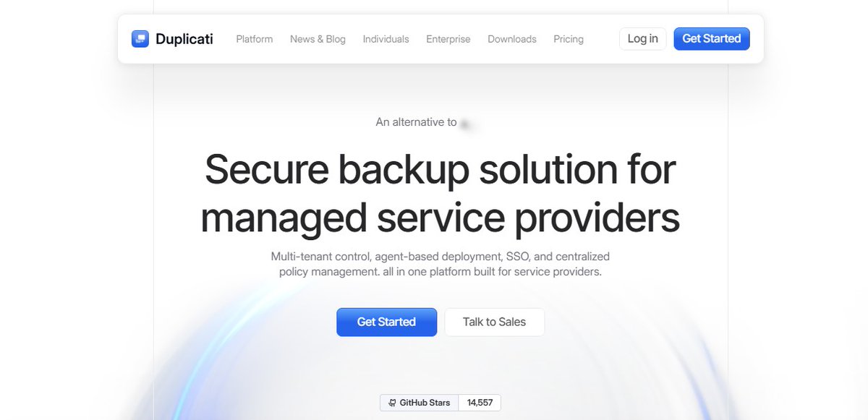Click the 'An alternative to' text

416,122
